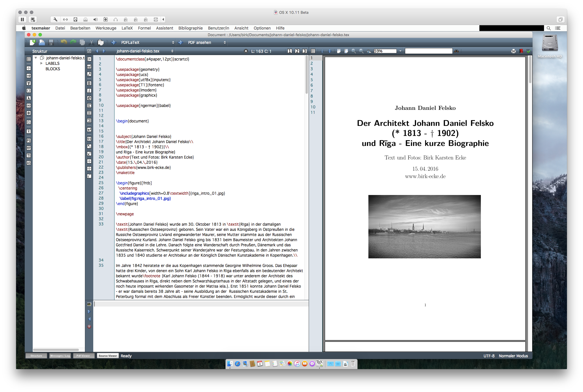Fit PDF to full page height
The image size is (583, 392).
point(346,51)
